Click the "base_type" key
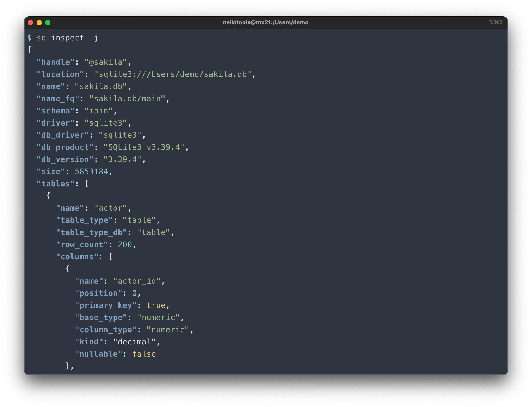The width and height of the screenshot is (532, 407). (x=101, y=318)
